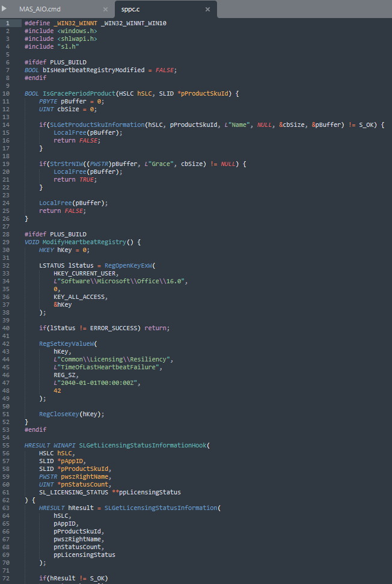Click bIsHeartbeatRegistryModified variable
This screenshot has height=584, width=392.
[93, 70]
